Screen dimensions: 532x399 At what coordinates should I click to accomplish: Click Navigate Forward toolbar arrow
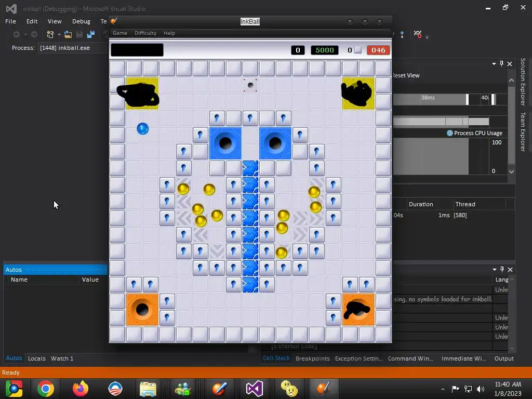pyautogui.click(x=34, y=34)
